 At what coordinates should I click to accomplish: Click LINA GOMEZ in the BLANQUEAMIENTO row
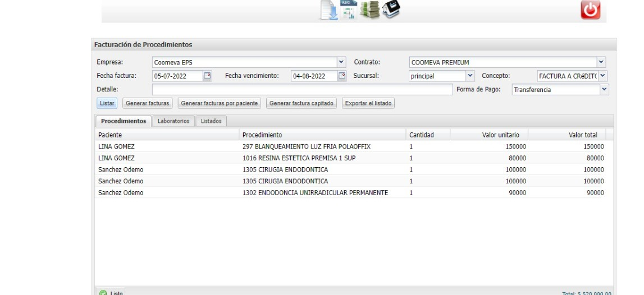116,146
